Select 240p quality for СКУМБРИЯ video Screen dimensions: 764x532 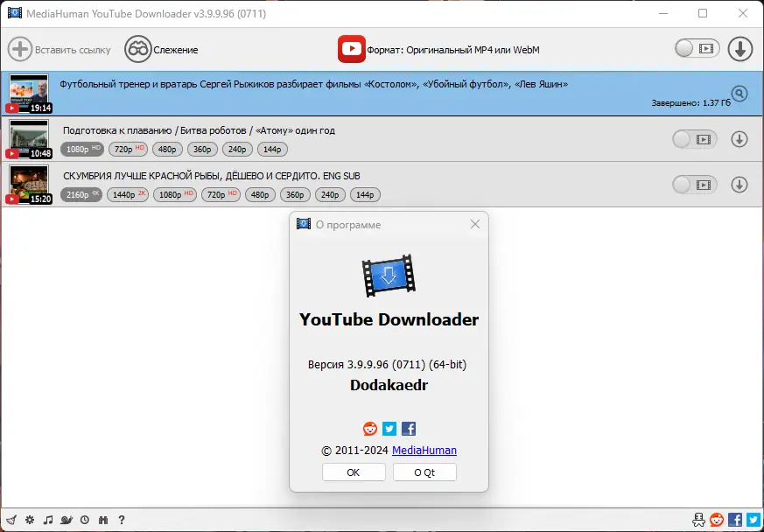(x=330, y=195)
